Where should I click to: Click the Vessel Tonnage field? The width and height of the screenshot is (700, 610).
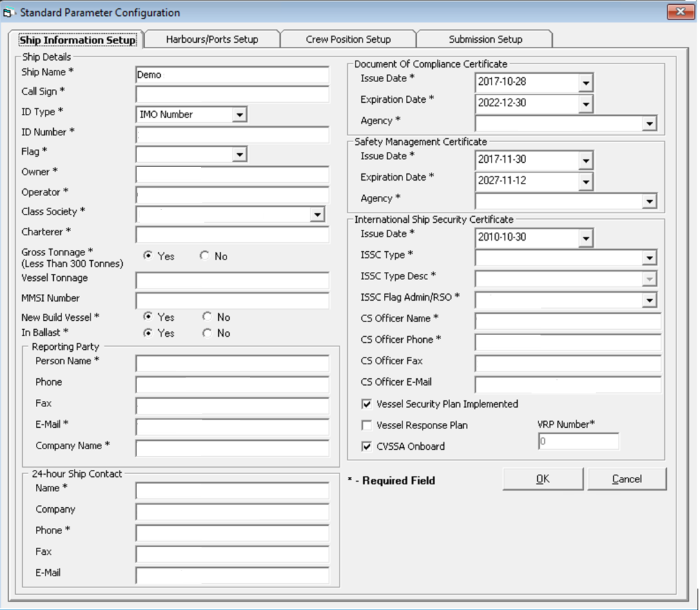(232, 280)
